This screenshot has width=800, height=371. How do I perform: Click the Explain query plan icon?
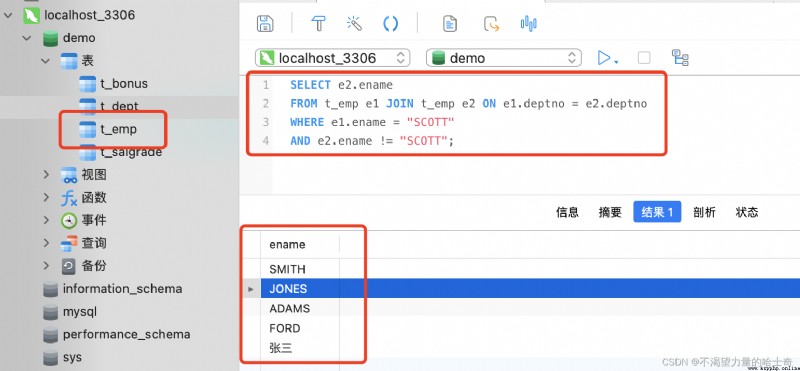(680, 58)
